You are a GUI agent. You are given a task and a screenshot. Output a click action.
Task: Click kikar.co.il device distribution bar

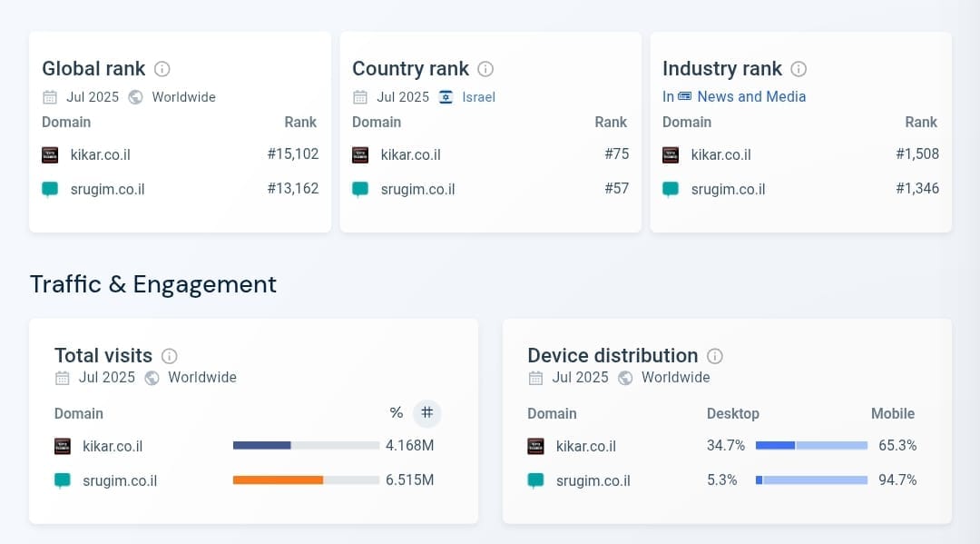pyautogui.click(x=812, y=445)
